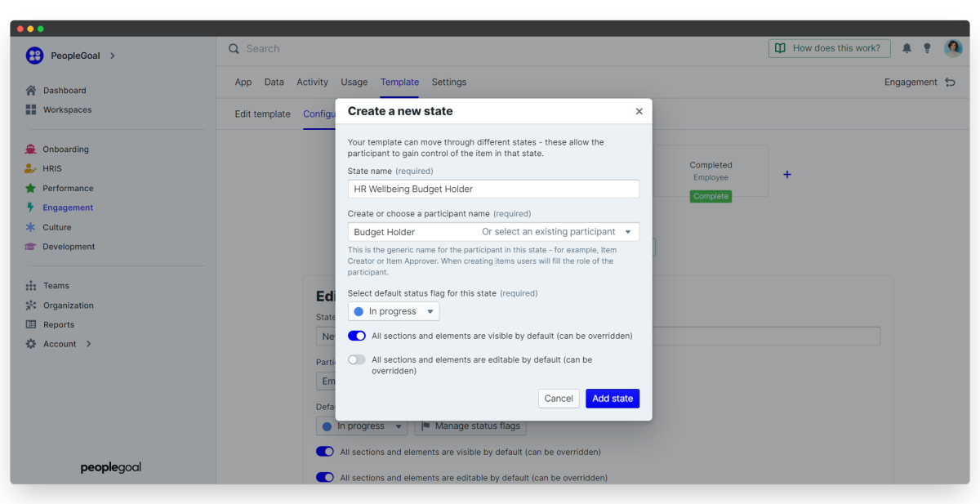Click the blue In progress color dot
This screenshot has height=504, width=980.
pyautogui.click(x=359, y=311)
